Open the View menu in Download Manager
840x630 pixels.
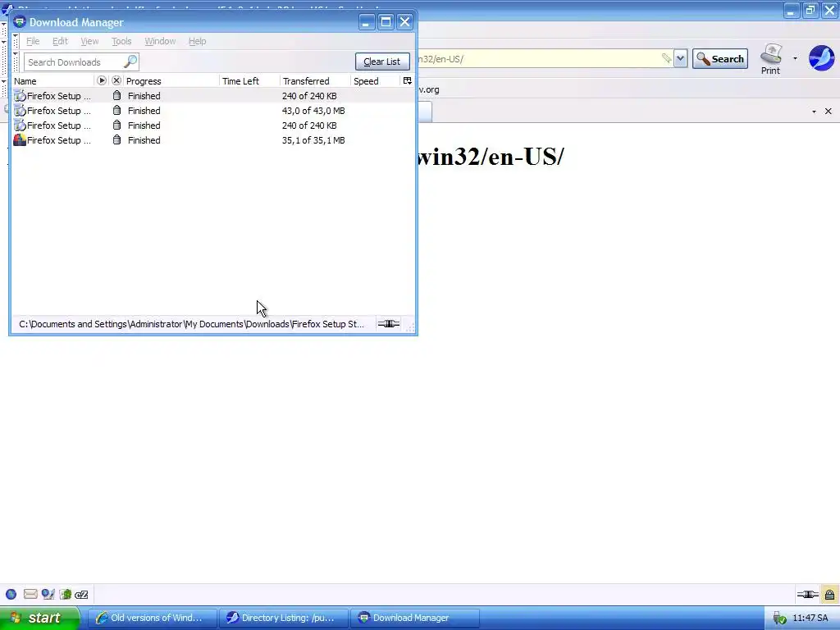click(x=89, y=41)
